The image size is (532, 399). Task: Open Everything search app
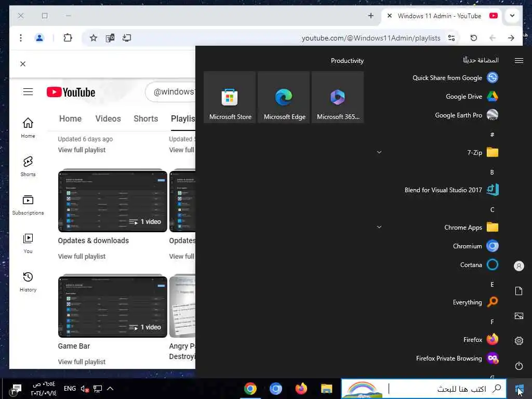(475, 302)
